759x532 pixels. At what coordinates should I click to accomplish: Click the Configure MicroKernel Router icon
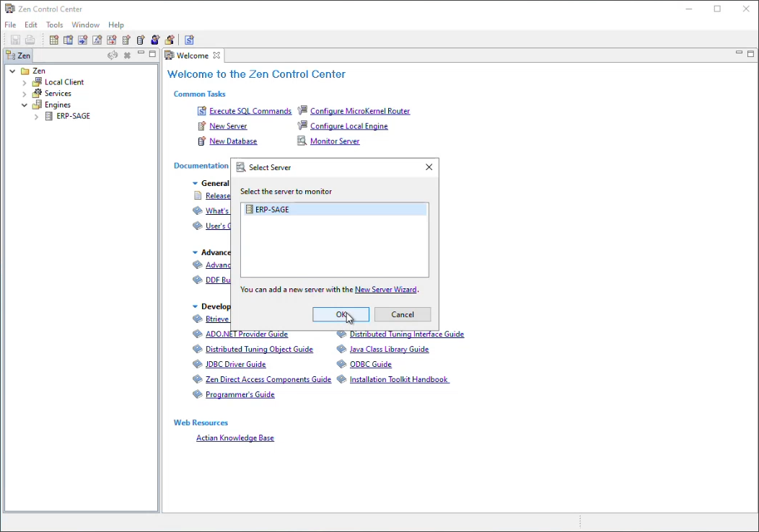(302, 111)
